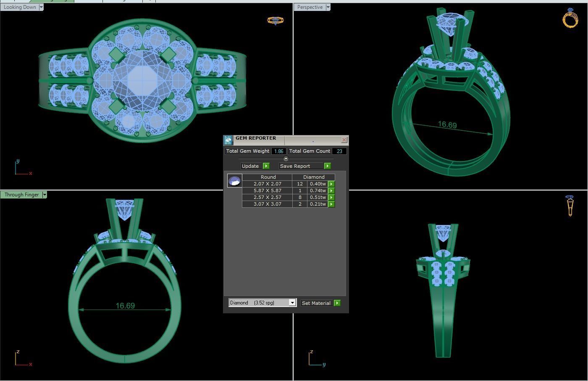Click the Perspective viewport label
Image resolution: width=588 pixels, height=381 pixels.
[310, 7]
